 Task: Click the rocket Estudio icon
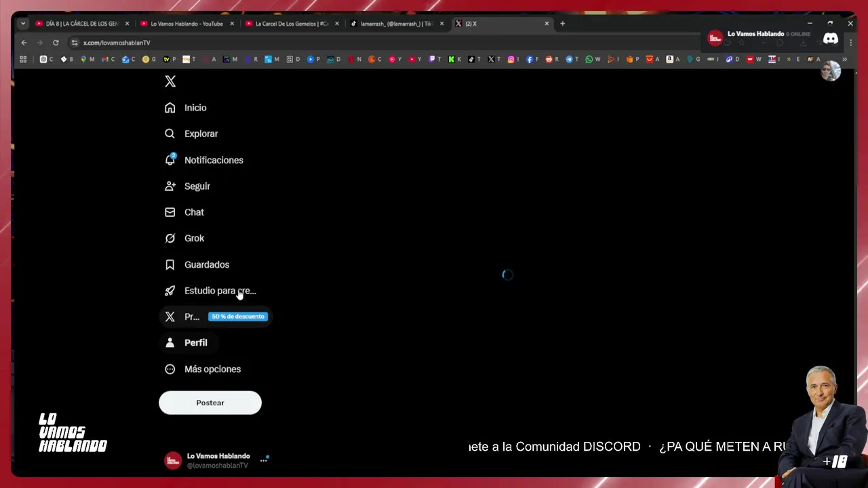click(170, 290)
